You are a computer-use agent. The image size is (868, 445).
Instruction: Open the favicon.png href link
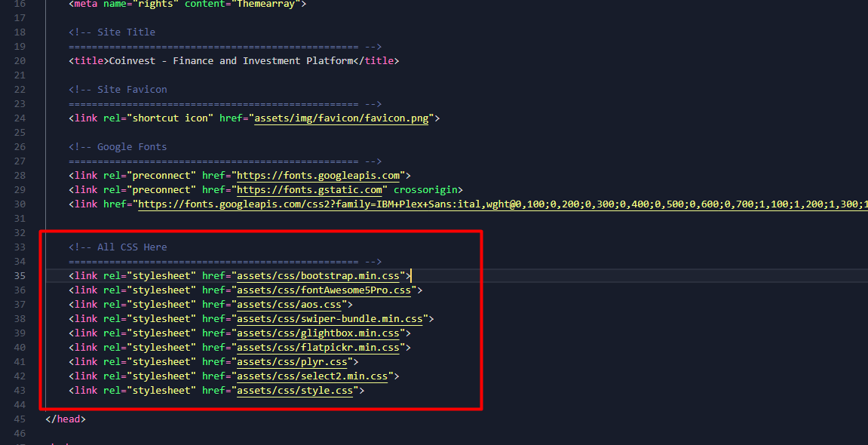pos(342,118)
